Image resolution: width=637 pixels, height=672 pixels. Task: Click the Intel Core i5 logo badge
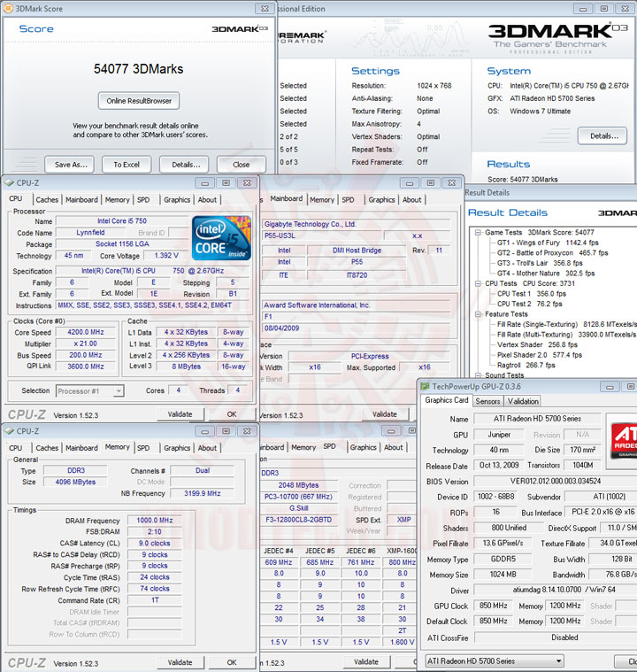[221, 238]
